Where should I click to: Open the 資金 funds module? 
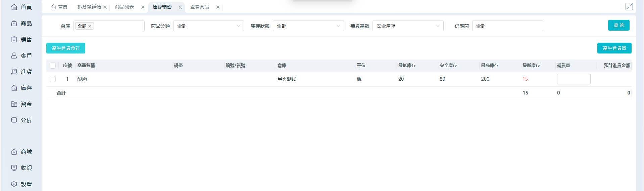click(x=21, y=104)
